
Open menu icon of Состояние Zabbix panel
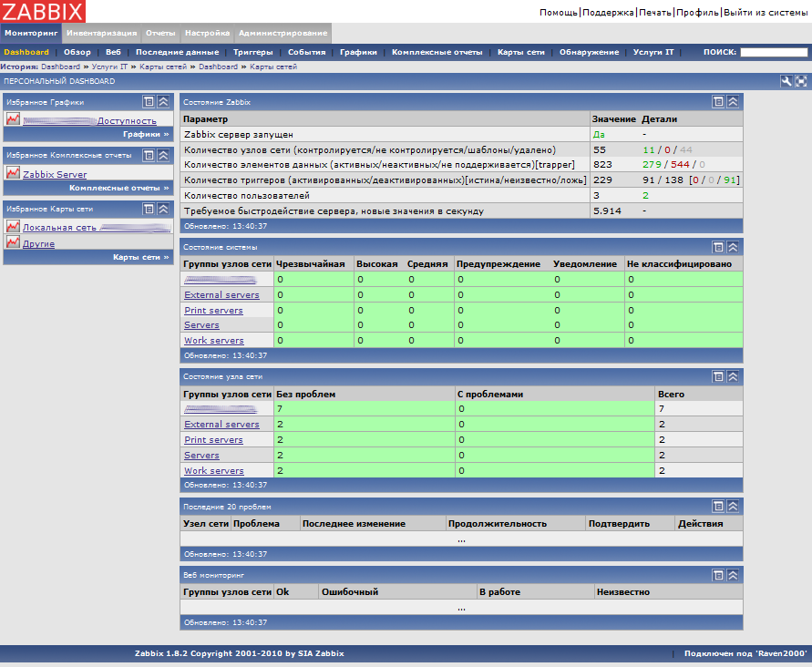(718, 102)
